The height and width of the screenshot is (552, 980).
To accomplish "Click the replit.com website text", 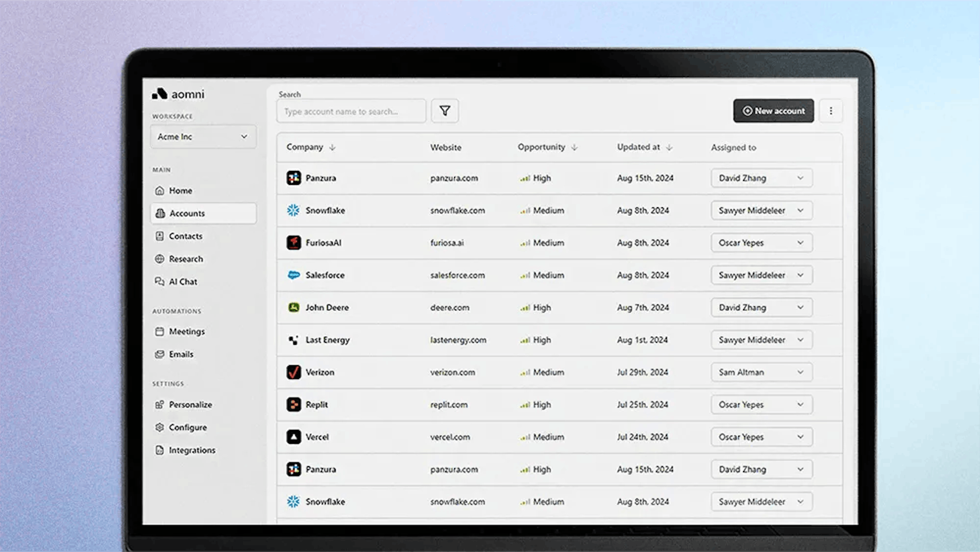I will [x=448, y=405].
